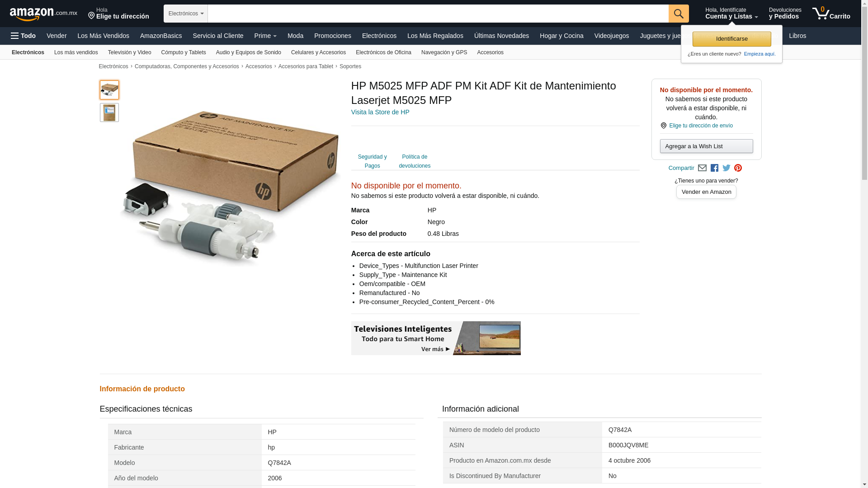Expand the Prime dropdown menu
868x488 pixels.
pos(265,36)
